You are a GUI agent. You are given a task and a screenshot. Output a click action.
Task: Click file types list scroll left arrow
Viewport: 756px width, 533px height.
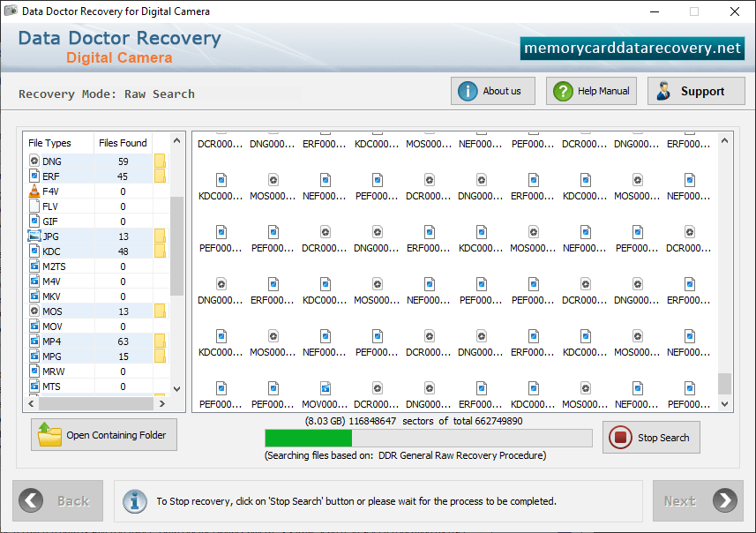click(x=32, y=403)
